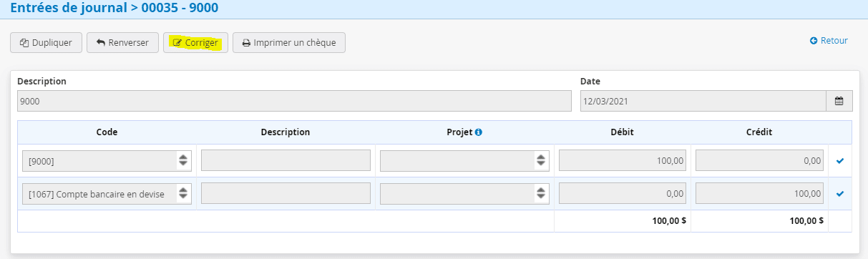The image size is (868, 259).
Task: Click the calendar icon next to Date
Action: (x=839, y=101)
